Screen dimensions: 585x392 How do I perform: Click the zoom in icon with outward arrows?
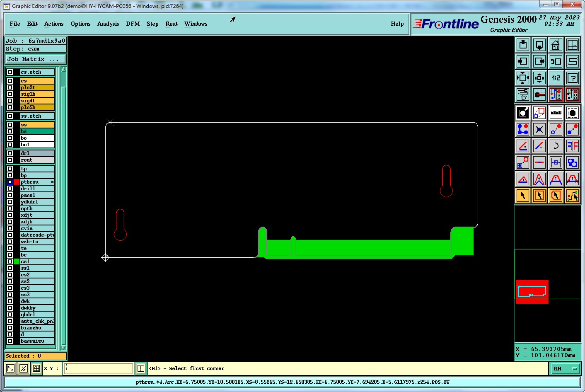[523, 78]
